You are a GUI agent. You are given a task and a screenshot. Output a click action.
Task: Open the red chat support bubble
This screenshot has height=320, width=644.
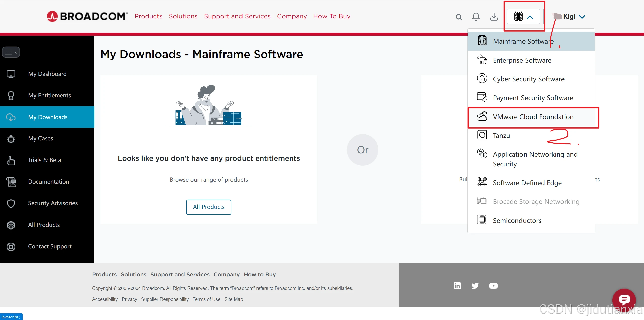click(x=624, y=299)
